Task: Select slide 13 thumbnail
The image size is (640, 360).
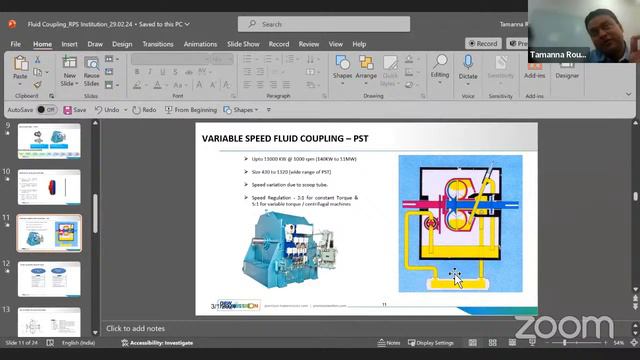Action: [49, 322]
